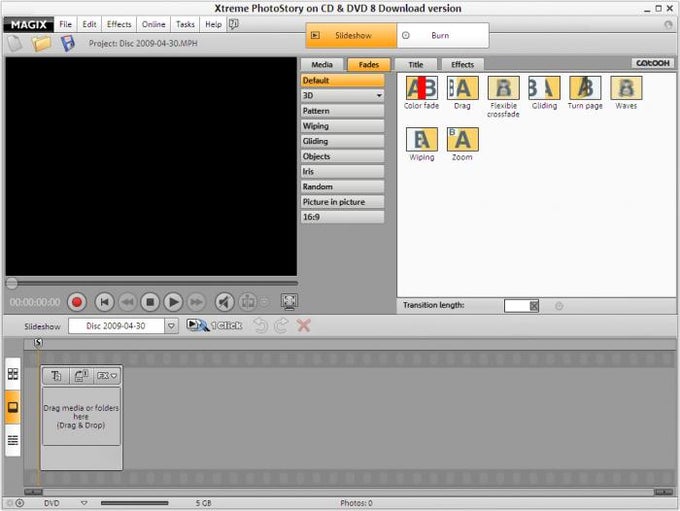This screenshot has width=680, height=511.
Task: Run the 1Click slideshow wizard
Action: [214, 325]
